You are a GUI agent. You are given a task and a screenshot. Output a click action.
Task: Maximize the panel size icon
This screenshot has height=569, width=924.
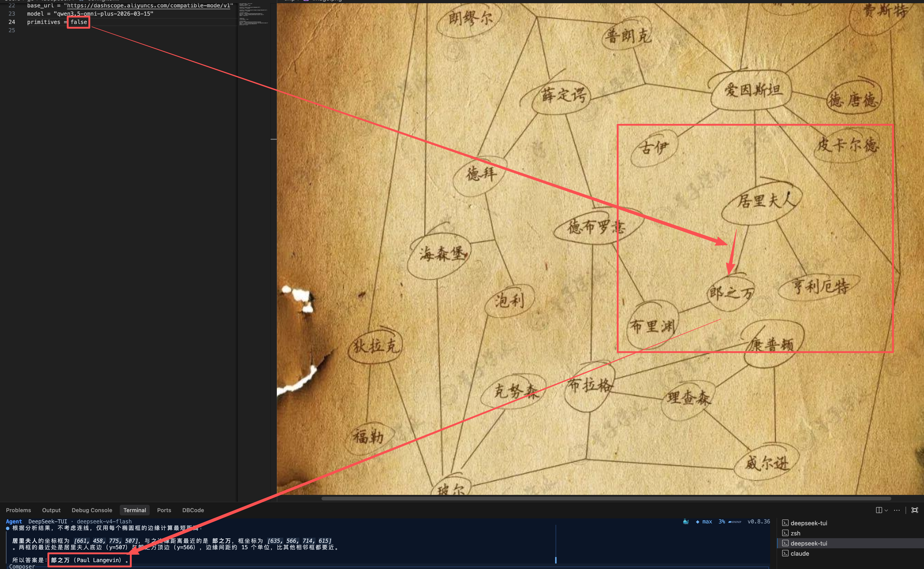click(915, 510)
